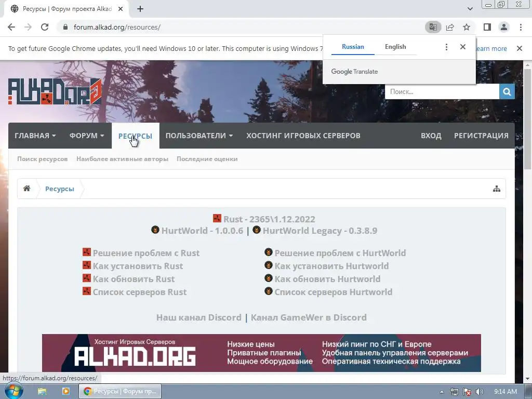Open ХОСТИНГ ИГРОВЫХ СЕРВЕРОВ menu item
532x399 pixels.
303,136
